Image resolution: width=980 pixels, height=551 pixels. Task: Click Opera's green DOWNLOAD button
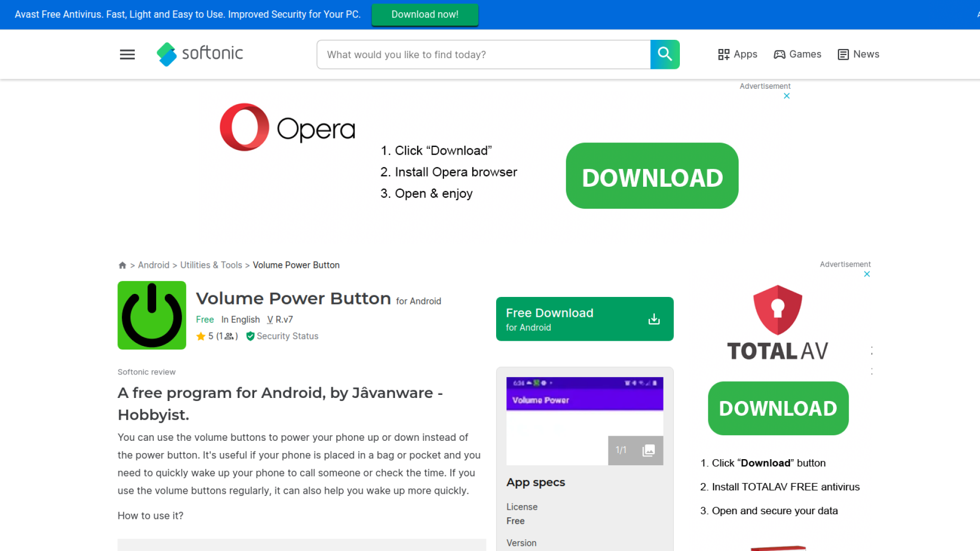click(x=652, y=176)
